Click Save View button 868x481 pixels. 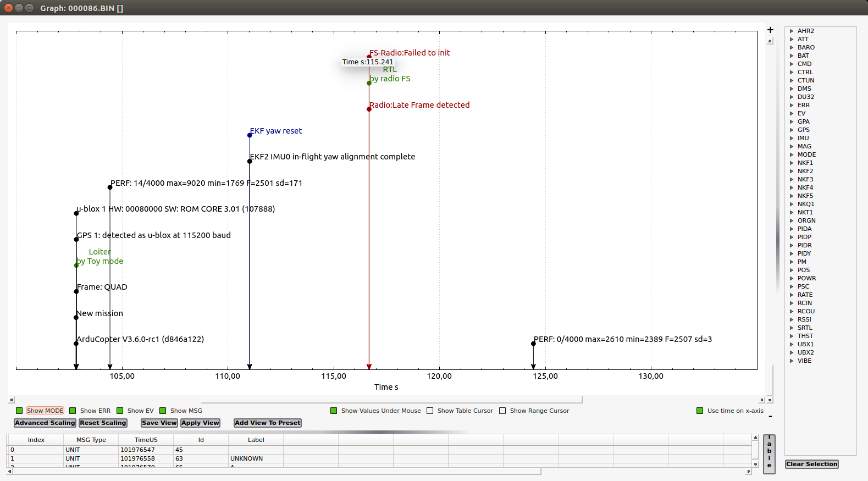[159, 423]
